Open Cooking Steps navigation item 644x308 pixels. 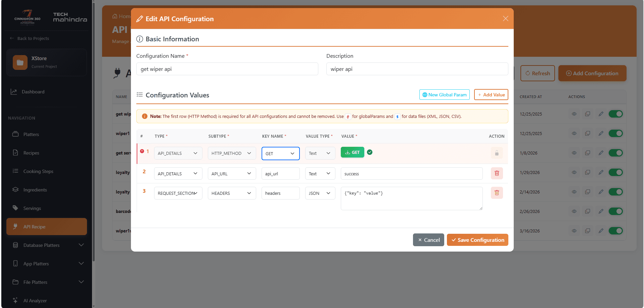[x=47, y=171]
